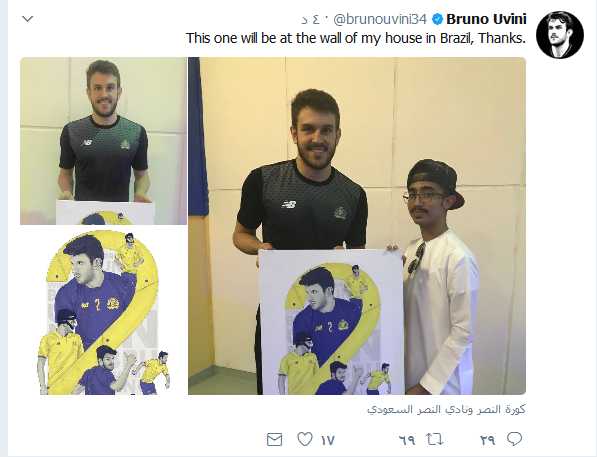Click the Arabic caption below images
The image size is (597, 457).
[x=446, y=409]
